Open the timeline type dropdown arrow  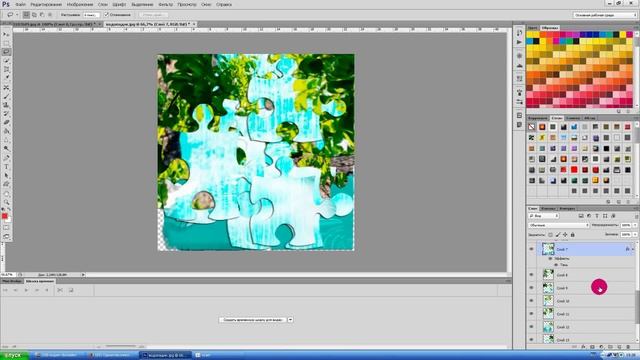click(x=291, y=320)
